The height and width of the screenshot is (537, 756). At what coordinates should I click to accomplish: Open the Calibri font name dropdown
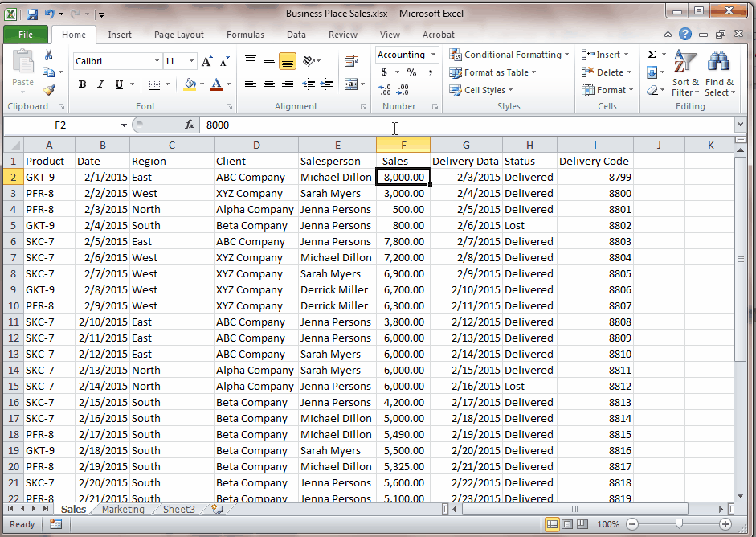(x=157, y=61)
